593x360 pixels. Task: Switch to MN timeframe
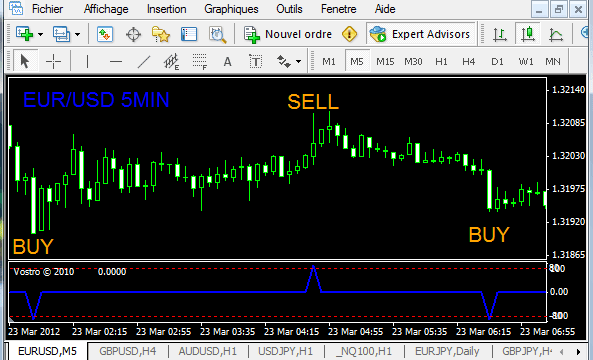(553, 61)
